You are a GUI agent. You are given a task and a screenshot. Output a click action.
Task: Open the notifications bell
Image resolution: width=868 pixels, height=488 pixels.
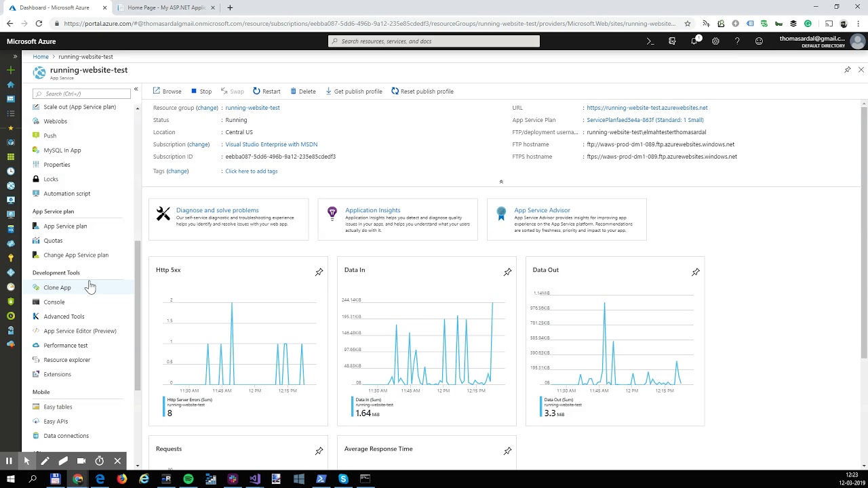[x=694, y=41]
